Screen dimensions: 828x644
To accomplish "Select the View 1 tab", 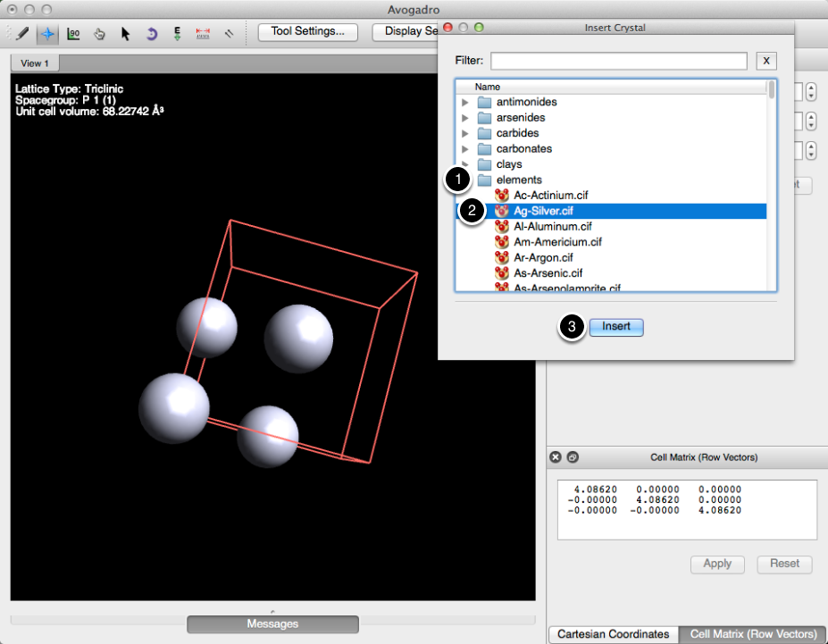I will coord(36,63).
